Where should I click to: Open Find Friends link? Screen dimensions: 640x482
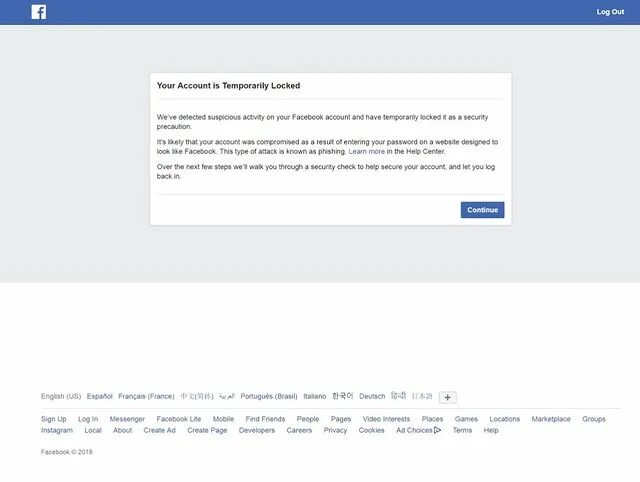[265, 419]
